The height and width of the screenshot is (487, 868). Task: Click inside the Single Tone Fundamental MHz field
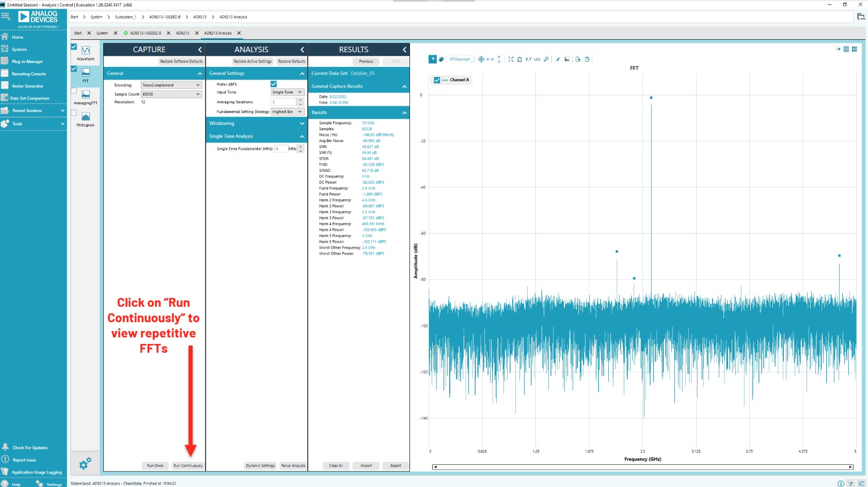tap(281, 148)
